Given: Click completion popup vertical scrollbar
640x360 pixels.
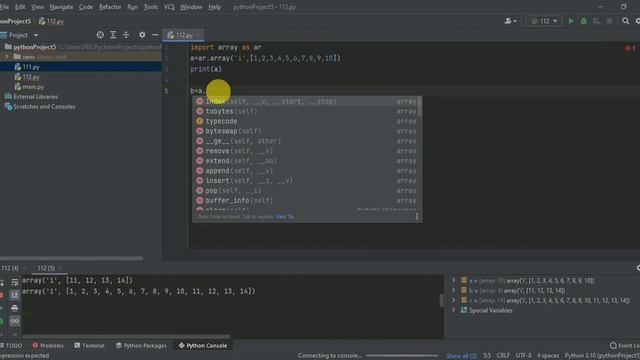Looking at the screenshot, I should (x=420, y=107).
